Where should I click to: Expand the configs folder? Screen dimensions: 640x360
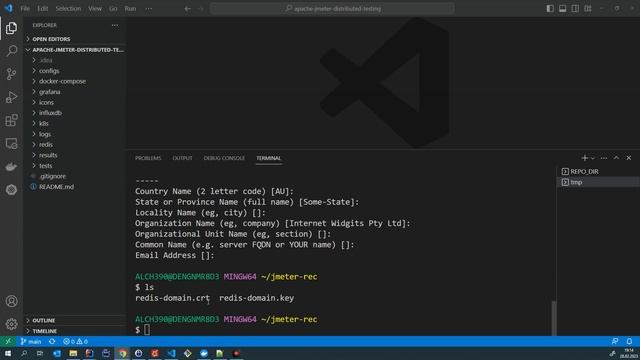(75, 71)
